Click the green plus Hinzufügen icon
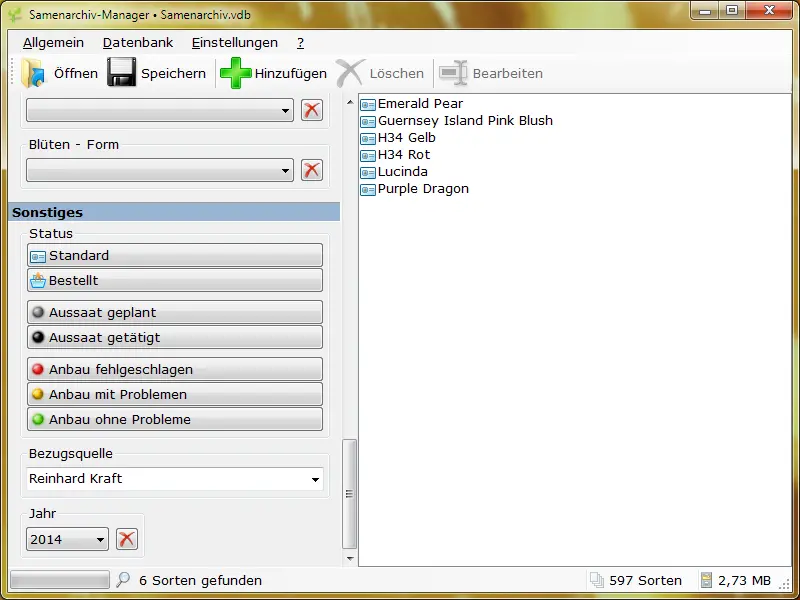Viewport: 800px width, 600px height. tap(236, 73)
